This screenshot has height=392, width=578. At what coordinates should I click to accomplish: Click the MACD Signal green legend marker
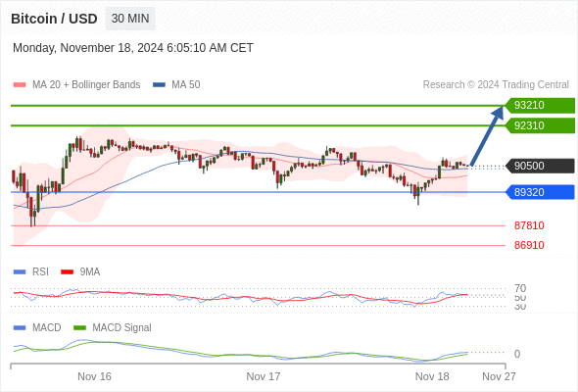coord(79,327)
